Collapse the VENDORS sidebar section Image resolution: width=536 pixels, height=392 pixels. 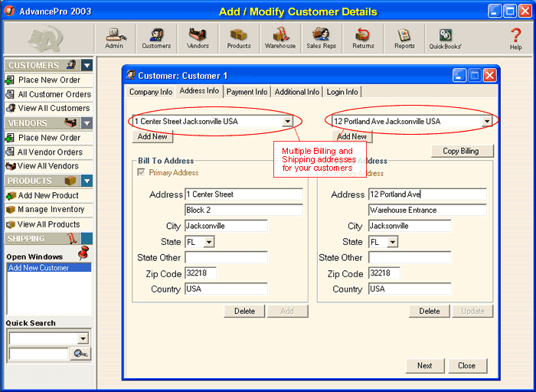click(x=87, y=123)
